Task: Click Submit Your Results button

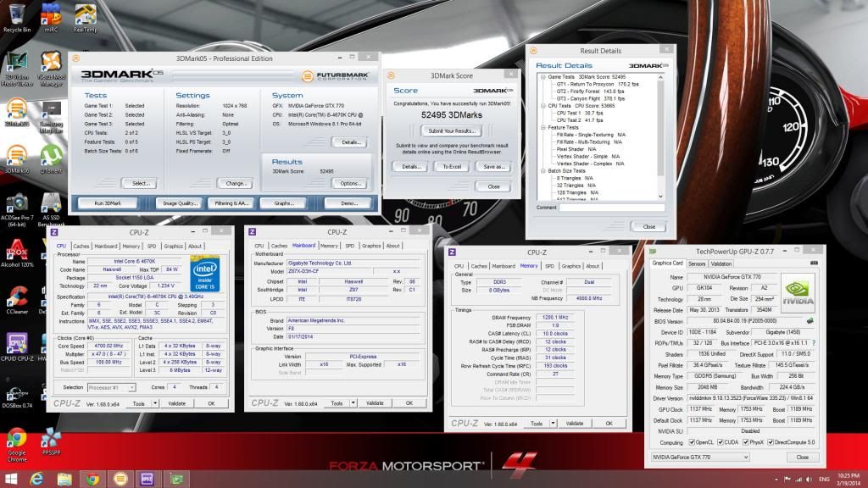Action: point(452,131)
